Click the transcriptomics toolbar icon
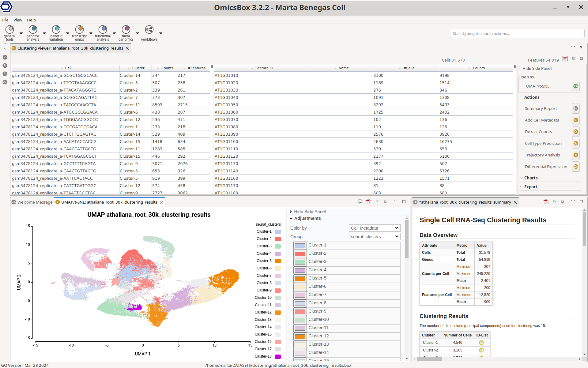Image resolution: width=588 pixels, height=368 pixels. (79, 29)
